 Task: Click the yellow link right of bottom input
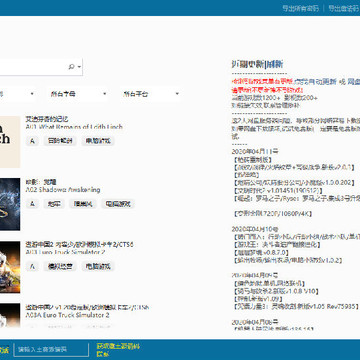[118, 350]
